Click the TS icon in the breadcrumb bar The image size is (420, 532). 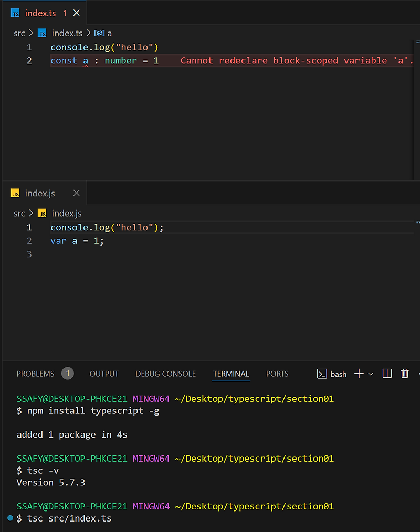(x=42, y=33)
